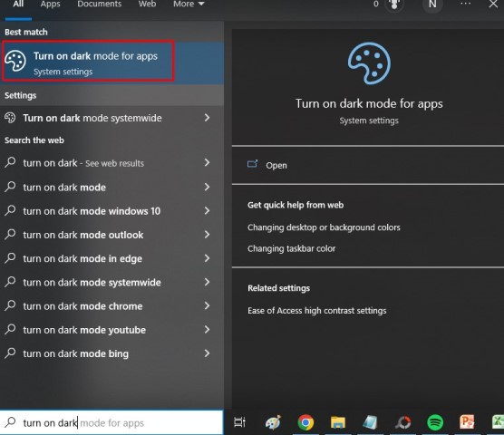Viewport: 504px width, 435px height.
Task: Select 'Turn on dark mode for apps' best match
Action: click(x=111, y=63)
